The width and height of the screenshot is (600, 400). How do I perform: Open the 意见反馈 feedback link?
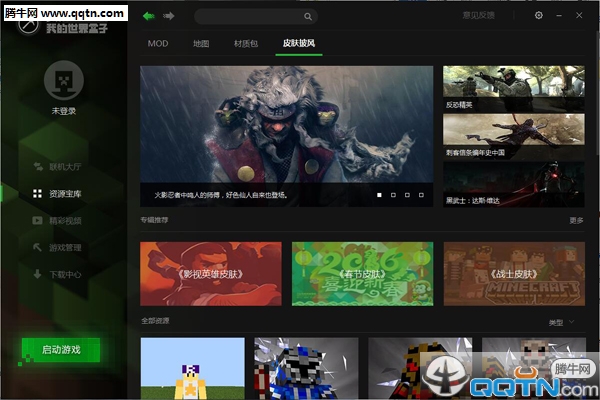pos(477,16)
